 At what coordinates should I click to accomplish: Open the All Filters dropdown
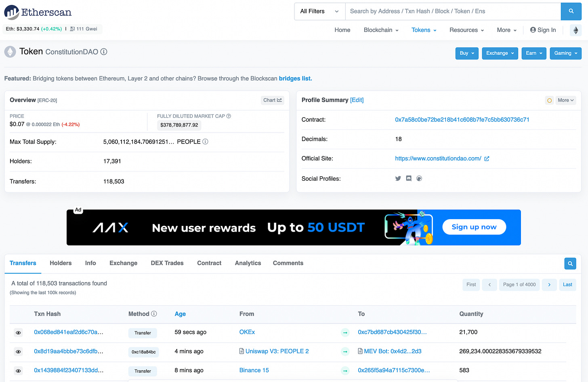(x=319, y=11)
